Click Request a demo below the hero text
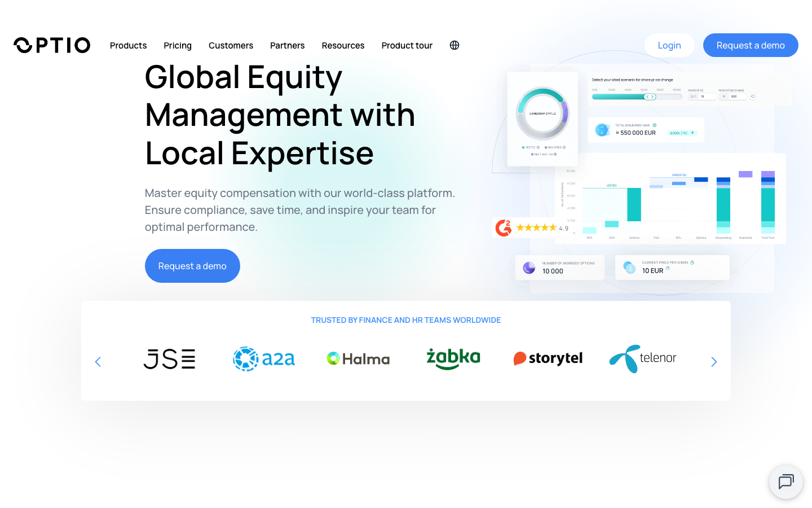The height and width of the screenshot is (508, 812). pyautogui.click(x=192, y=266)
